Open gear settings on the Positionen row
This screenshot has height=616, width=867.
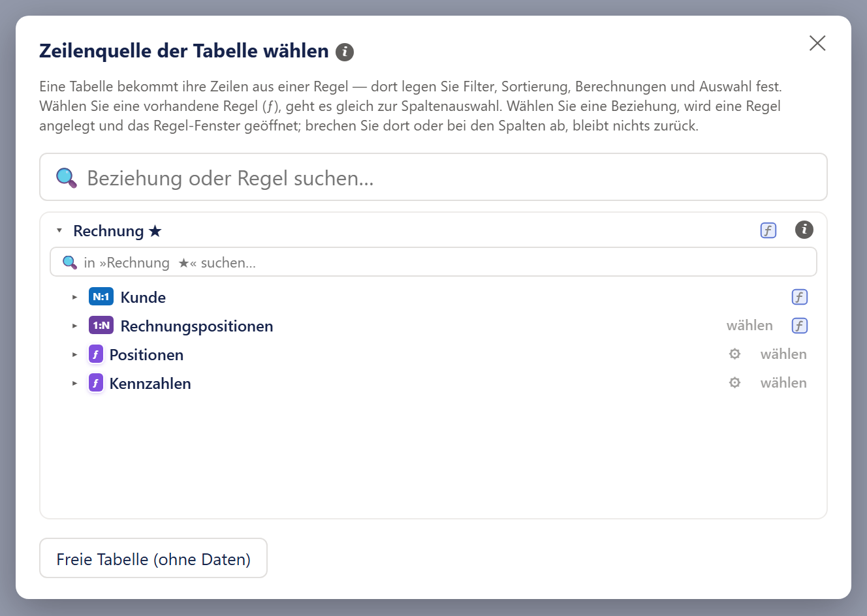[735, 354]
